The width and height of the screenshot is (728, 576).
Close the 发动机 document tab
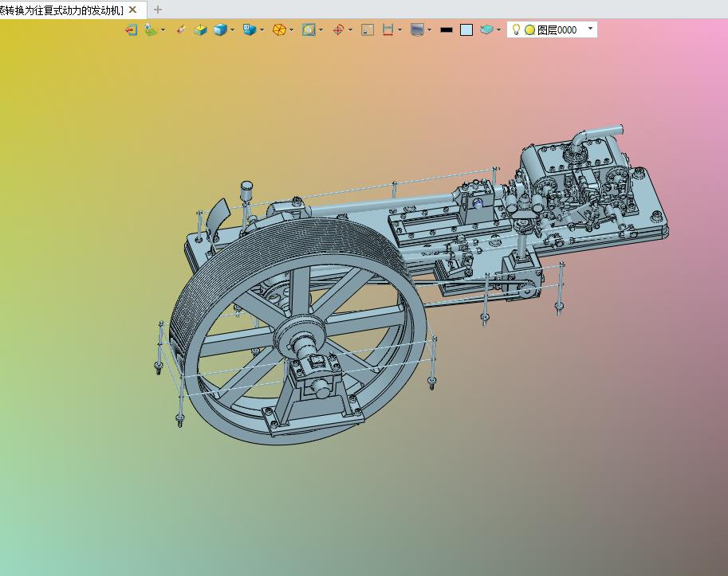pyautogui.click(x=133, y=10)
